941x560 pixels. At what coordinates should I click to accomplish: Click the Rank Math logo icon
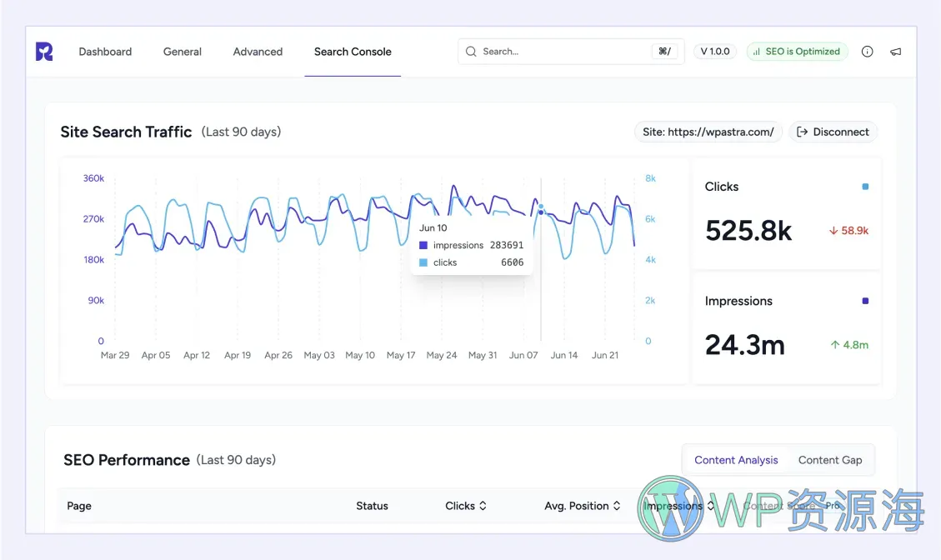pyautogui.click(x=43, y=51)
